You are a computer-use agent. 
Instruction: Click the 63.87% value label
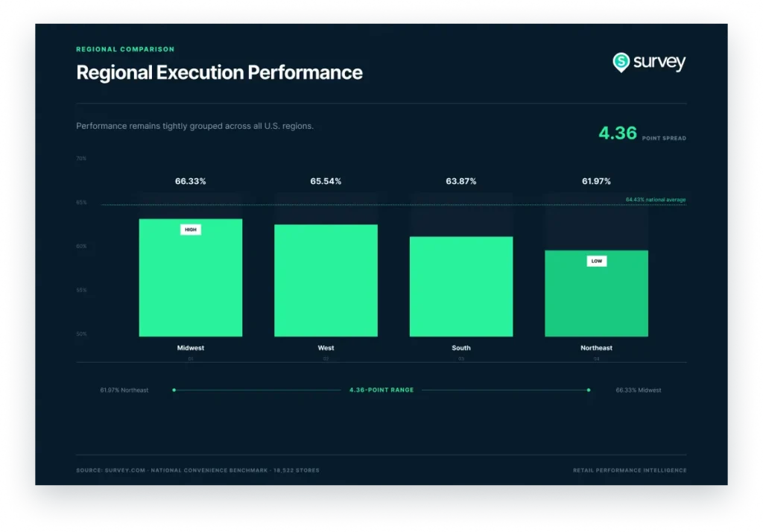click(461, 181)
